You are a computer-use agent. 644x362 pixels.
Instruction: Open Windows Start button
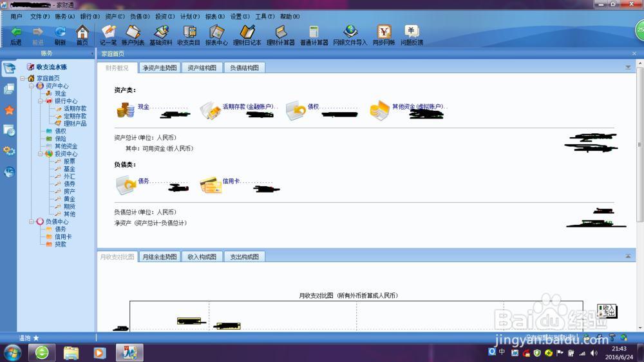pyautogui.click(x=12, y=352)
